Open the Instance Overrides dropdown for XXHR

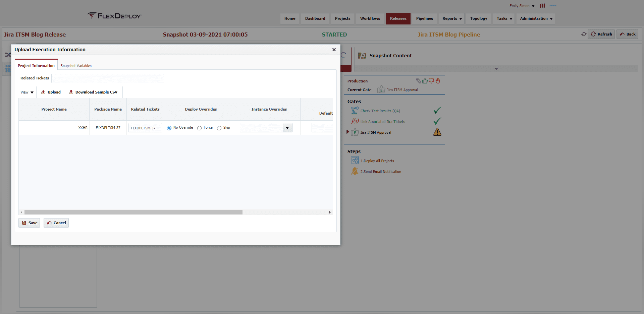[x=287, y=128]
